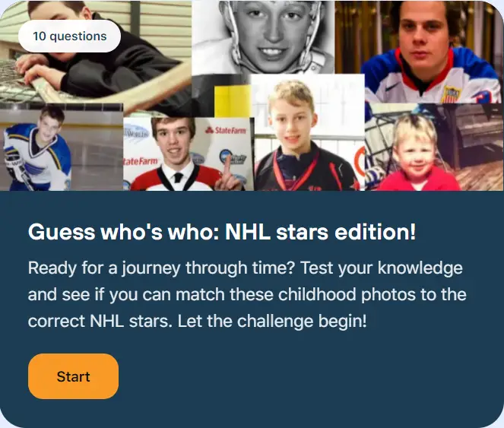This screenshot has width=504, height=428.
Task: Click the red tie of the suited teen
Action: 176,180
